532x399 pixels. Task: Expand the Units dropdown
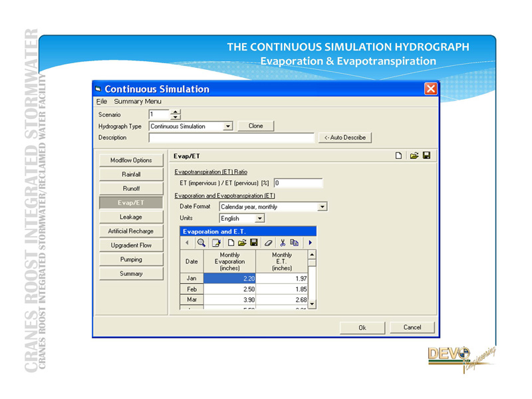[x=259, y=218]
